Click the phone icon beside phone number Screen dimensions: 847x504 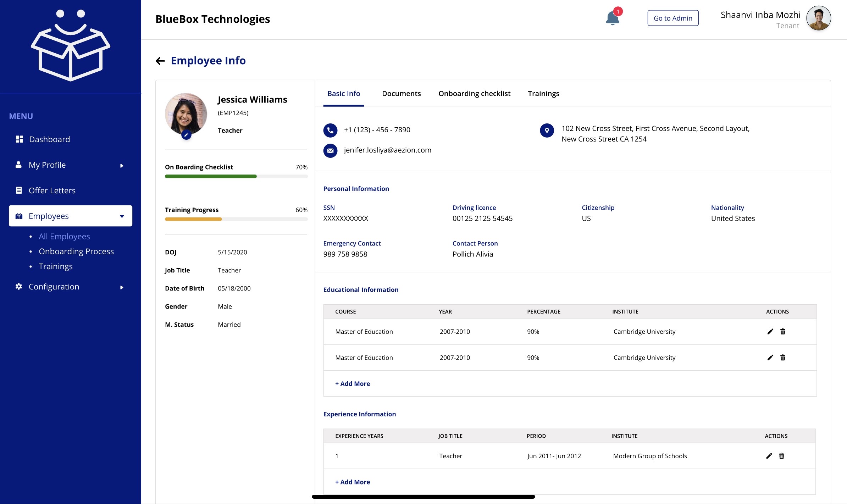[330, 130]
